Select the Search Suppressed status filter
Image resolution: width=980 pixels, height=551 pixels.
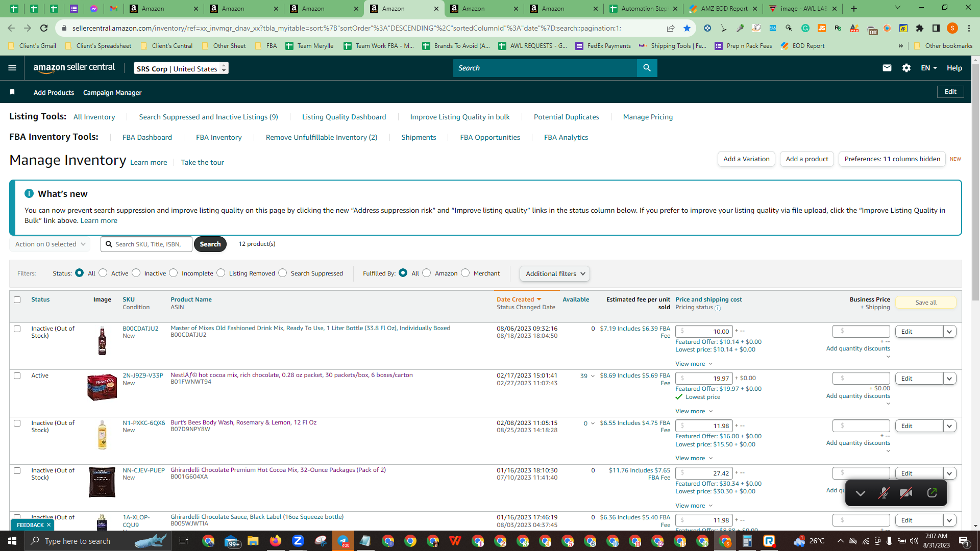click(283, 273)
